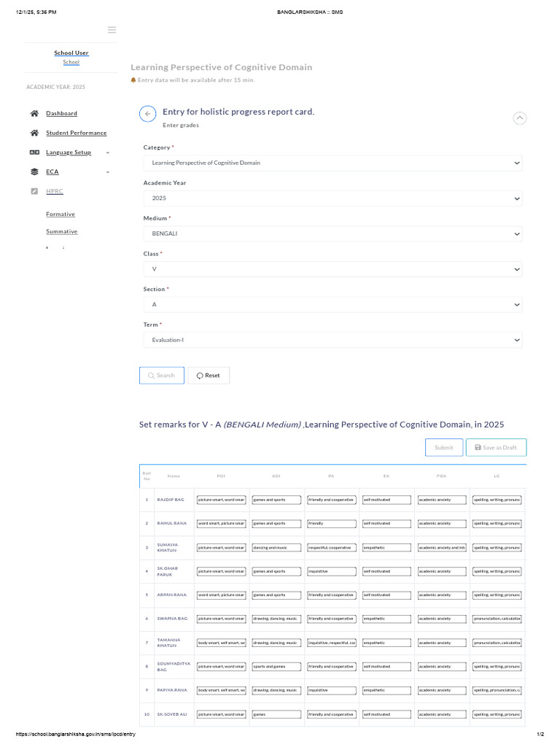560x747 pixels.
Task: Click the student name RAHUL RANA
Action: tap(172, 524)
